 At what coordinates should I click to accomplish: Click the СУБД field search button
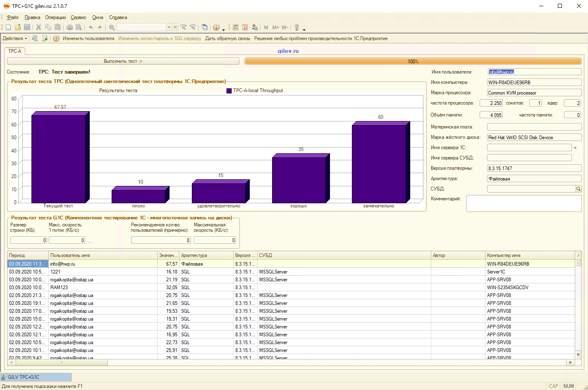pyautogui.click(x=578, y=189)
